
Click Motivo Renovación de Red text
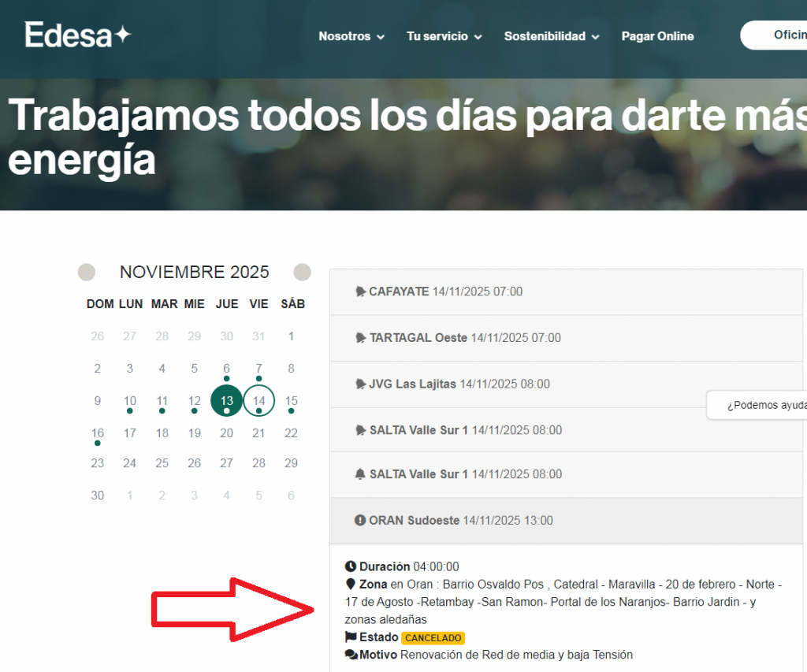click(496, 655)
